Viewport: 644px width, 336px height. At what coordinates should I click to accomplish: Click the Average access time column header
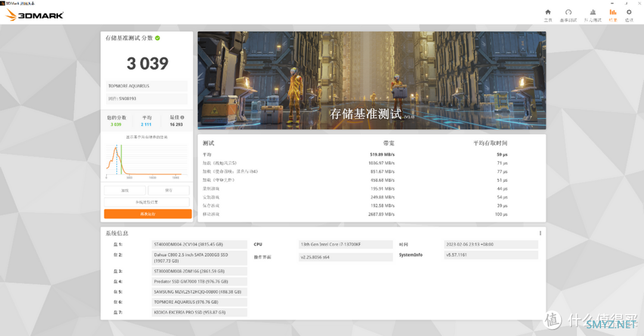coord(490,143)
